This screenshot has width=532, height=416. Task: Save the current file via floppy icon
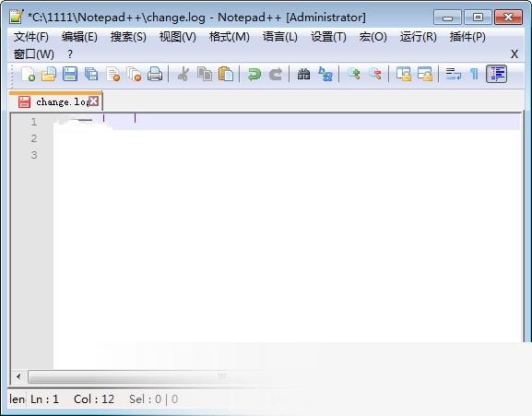[70, 74]
